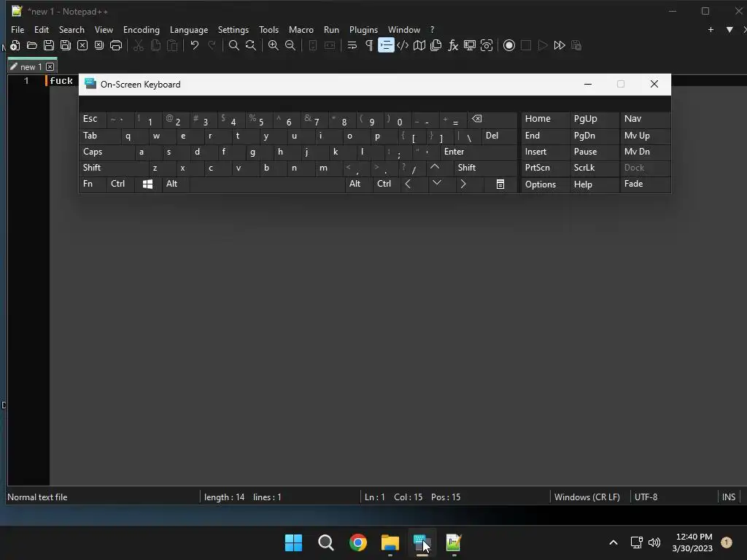The height and width of the screenshot is (560, 747).
Task: Click the context menu key on On-Screen Keyboard
Action: (500, 184)
